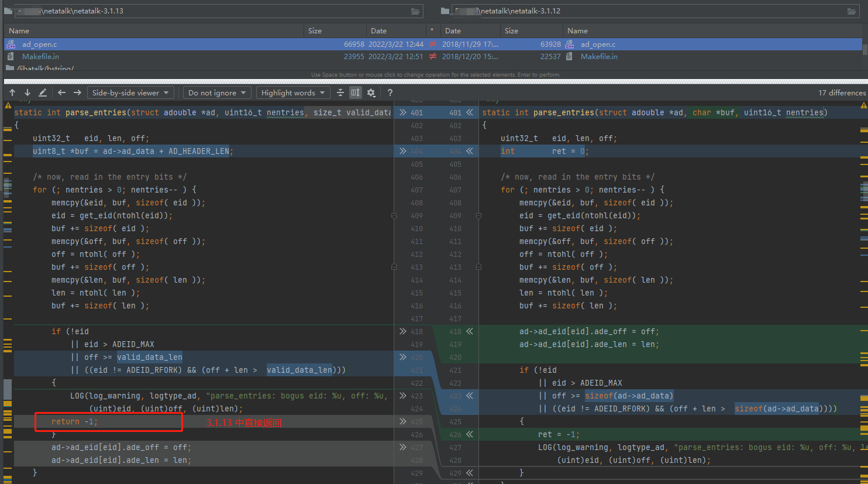The image size is (868, 484).
Task: Click the right Name column header
Action: [712, 31]
